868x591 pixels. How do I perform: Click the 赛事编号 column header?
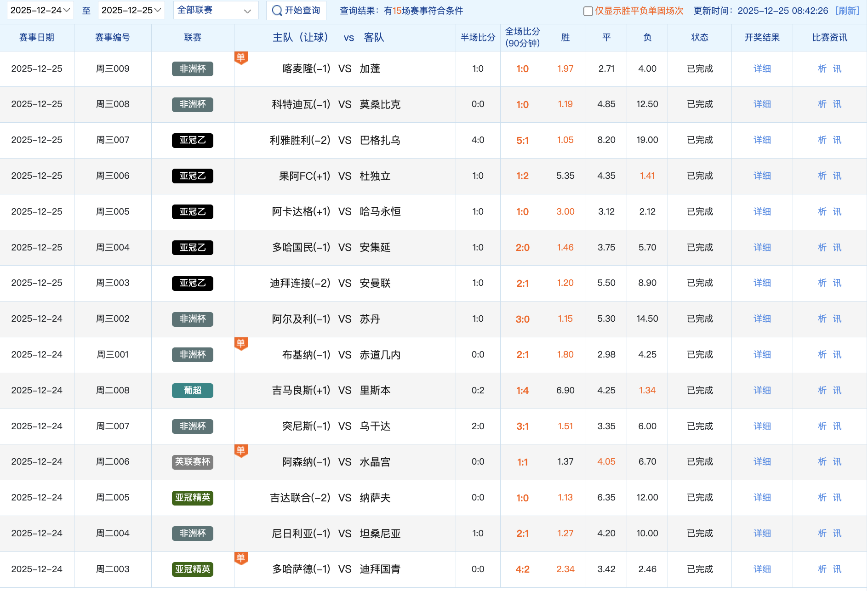click(113, 38)
